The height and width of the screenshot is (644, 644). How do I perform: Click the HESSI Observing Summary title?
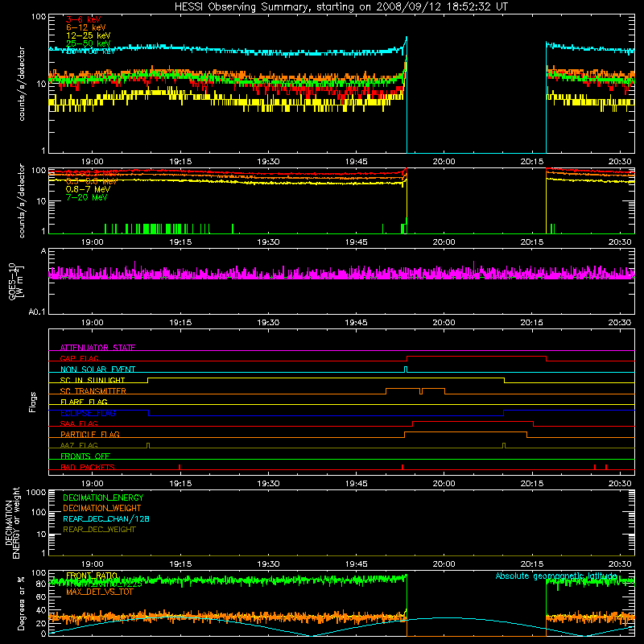341,7
